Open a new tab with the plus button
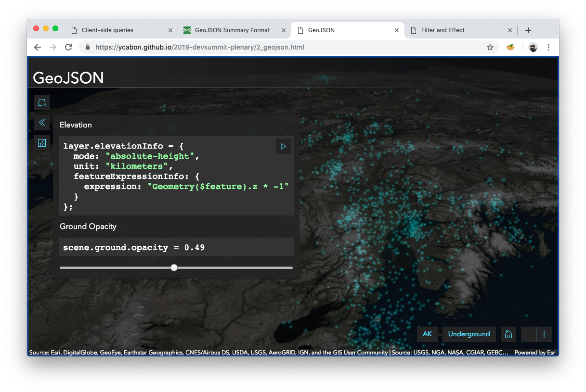The width and height of the screenshot is (586, 392). click(528, 30)
